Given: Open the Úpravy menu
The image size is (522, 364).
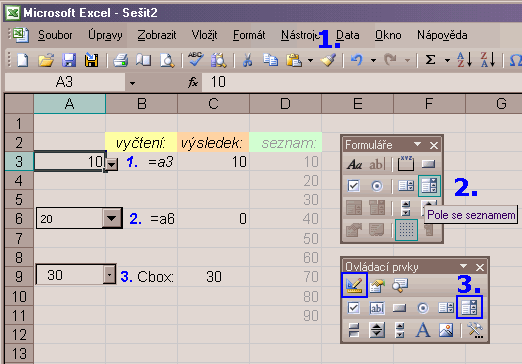Looking at the screenshot, I should coord(105,35).
